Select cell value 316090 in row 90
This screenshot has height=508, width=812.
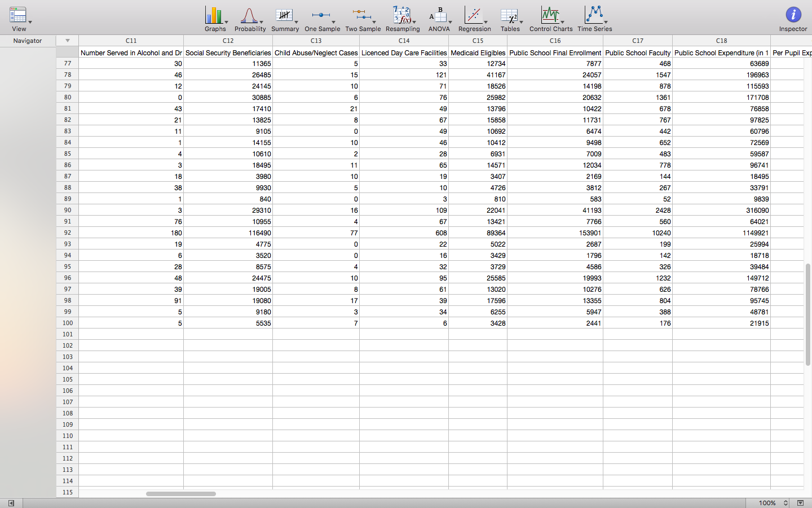[721, 210]
